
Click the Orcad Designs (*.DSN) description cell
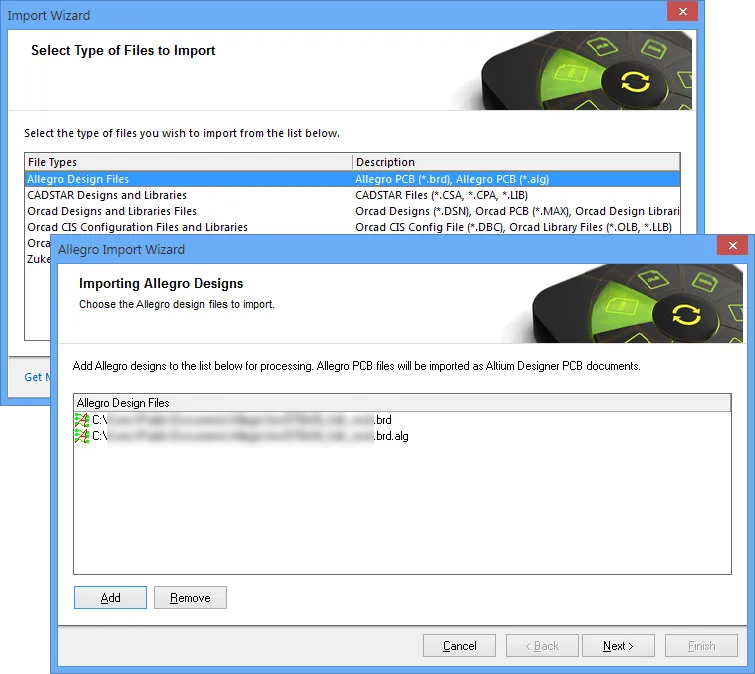click(517, 211)
